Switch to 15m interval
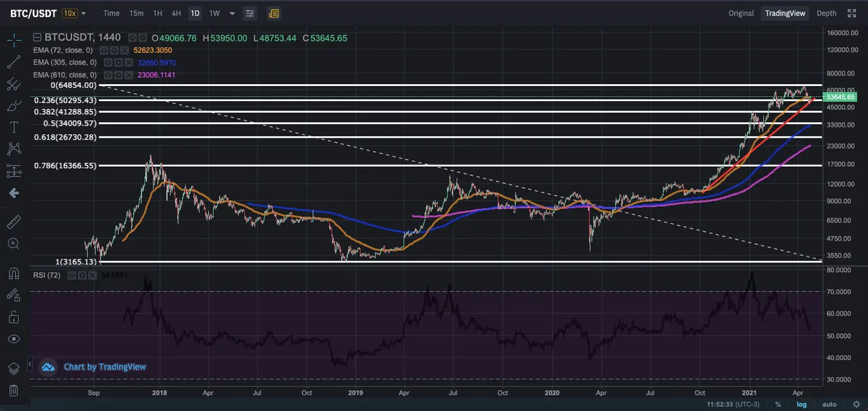Screen dimensions: 868x411 pyautogui.click(x=136, y=13)
